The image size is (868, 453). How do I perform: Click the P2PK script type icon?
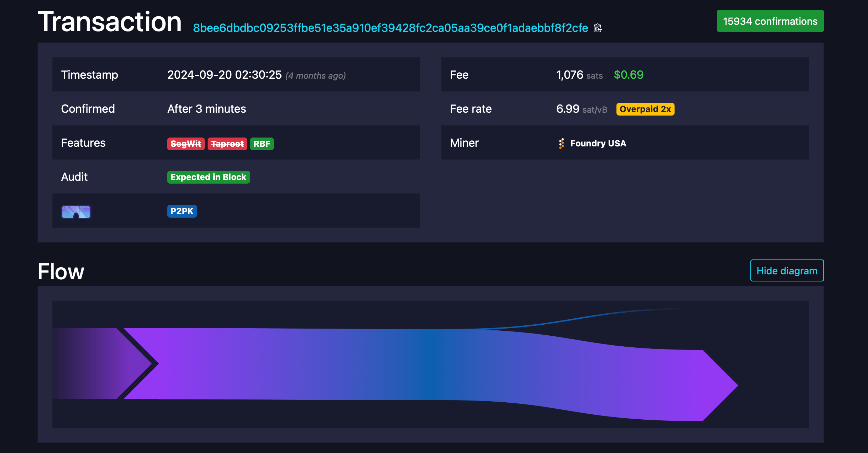181,211
